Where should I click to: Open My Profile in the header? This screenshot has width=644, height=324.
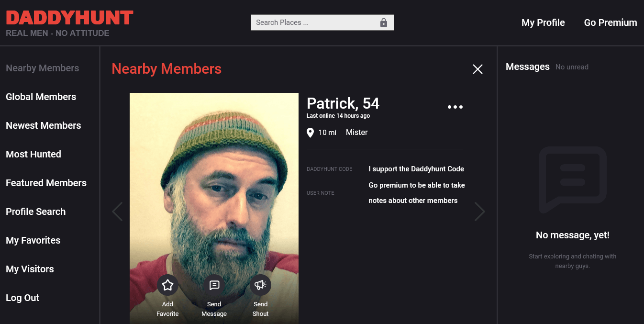pos(543,22)
